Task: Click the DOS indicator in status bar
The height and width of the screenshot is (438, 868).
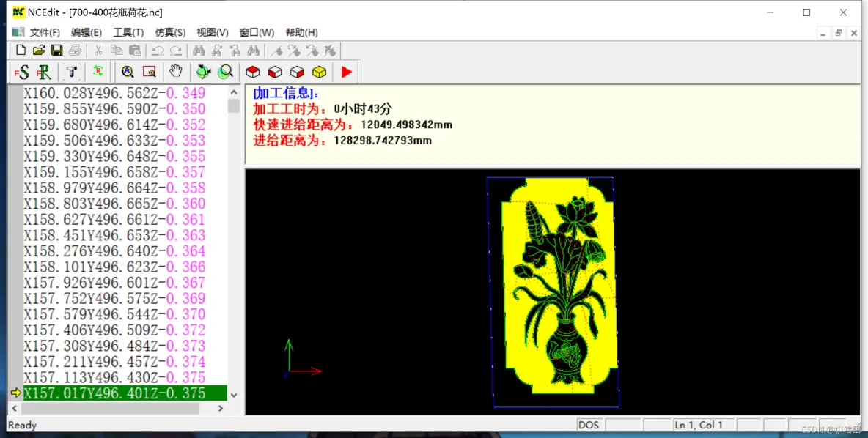Action: pos(589,425)
